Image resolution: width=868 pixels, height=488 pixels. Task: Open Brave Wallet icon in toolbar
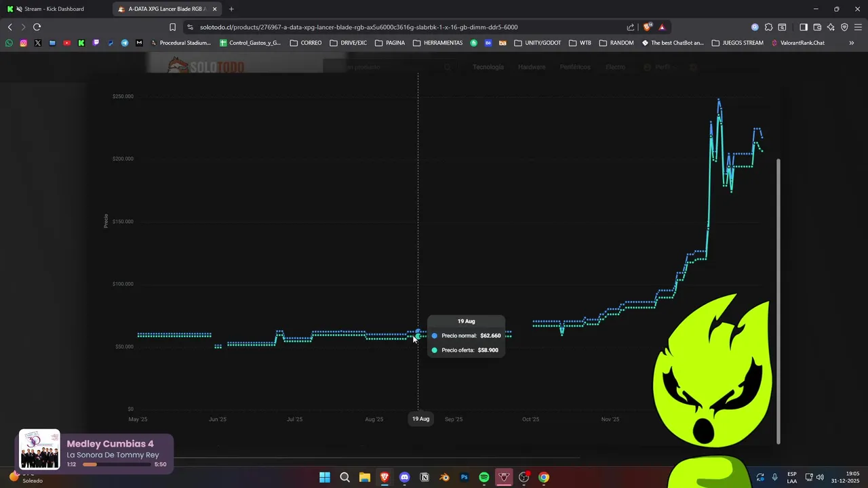817,27
